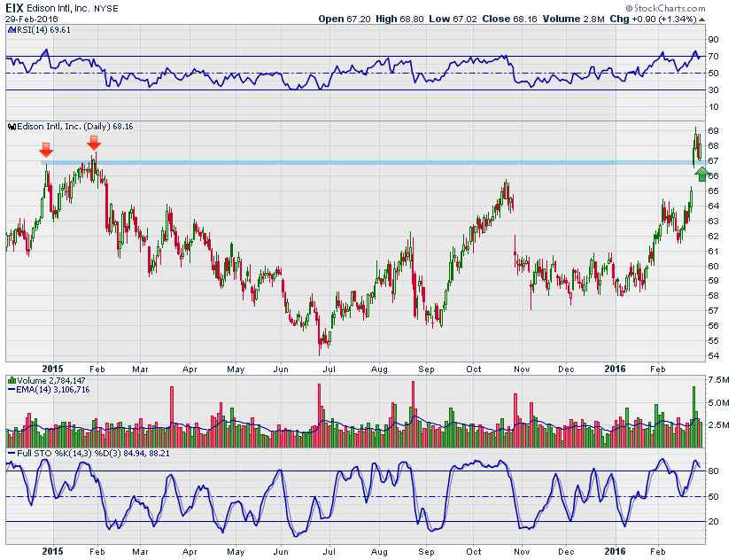Click the 67 price axis label
This screenshot has height=560, width=736.
(x=714, y=161)
